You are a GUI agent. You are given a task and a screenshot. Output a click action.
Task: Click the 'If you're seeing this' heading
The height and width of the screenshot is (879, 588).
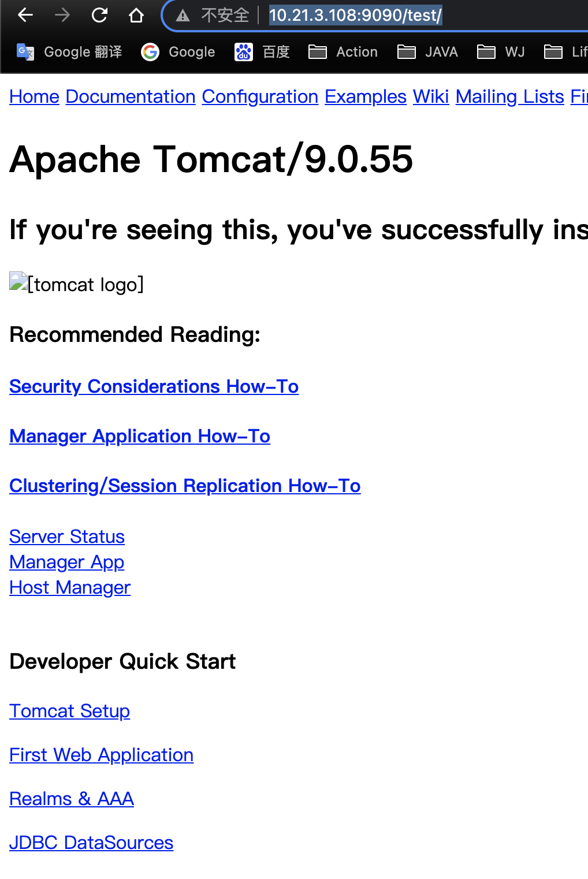pyautogui.click(x=299, y=230)
